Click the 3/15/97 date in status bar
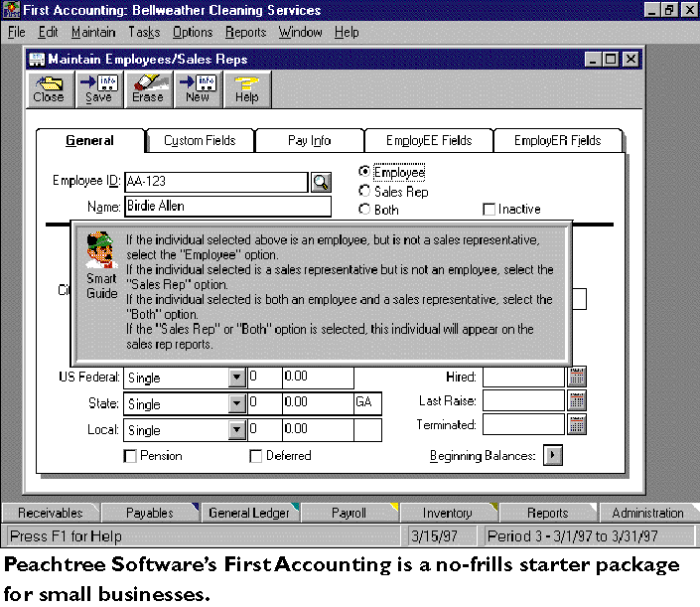The width and height of the screenshot is (700, 607). pyautogui.click(x=441, y=535)
